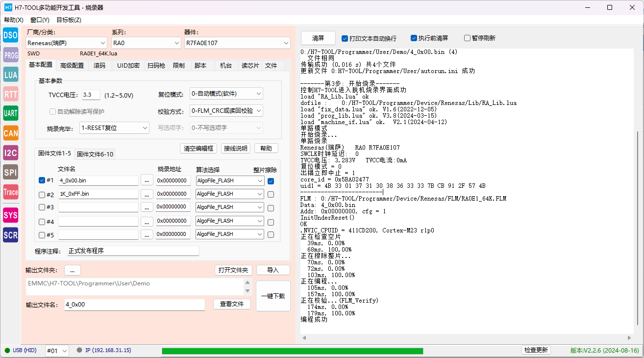Open 烧录完毕 1-RESET复位 dropdown
This screenshot has width=644, height=358.
115,128
